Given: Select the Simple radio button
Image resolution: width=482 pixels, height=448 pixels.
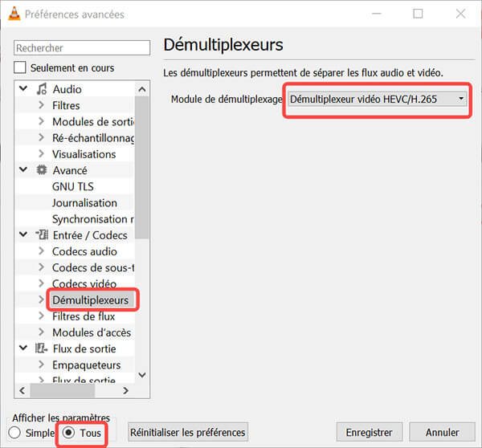Looking at the screenshot, I should point(14,433).
